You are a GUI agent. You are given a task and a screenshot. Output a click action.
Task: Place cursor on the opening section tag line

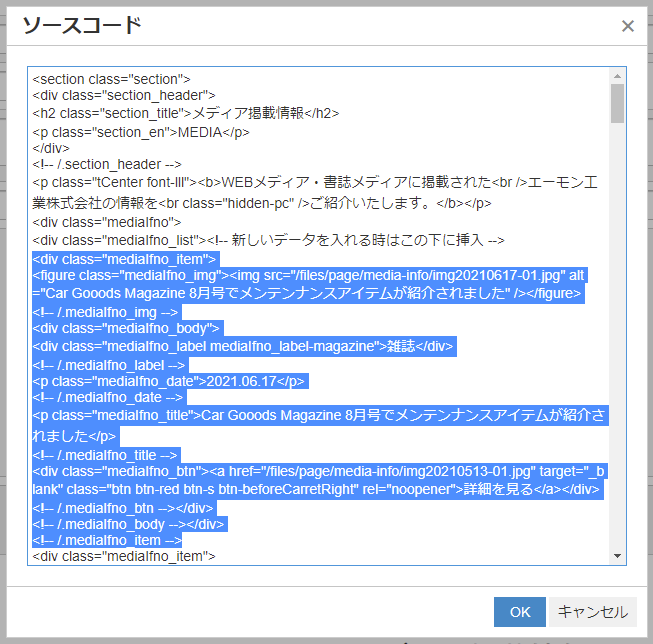110,78
